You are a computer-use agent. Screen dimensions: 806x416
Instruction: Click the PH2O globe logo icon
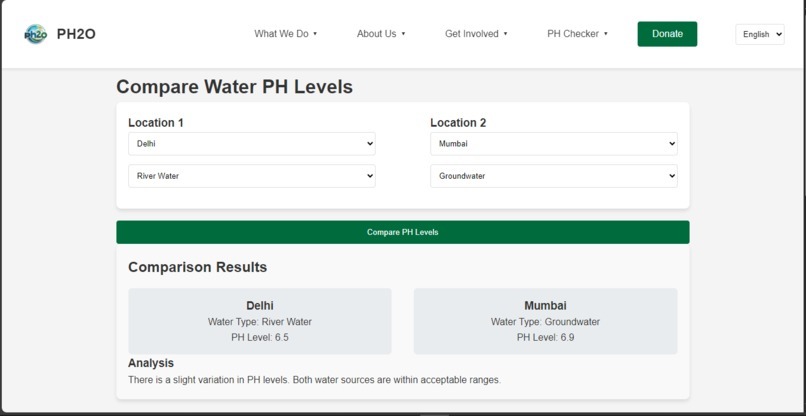coord(35,34)
